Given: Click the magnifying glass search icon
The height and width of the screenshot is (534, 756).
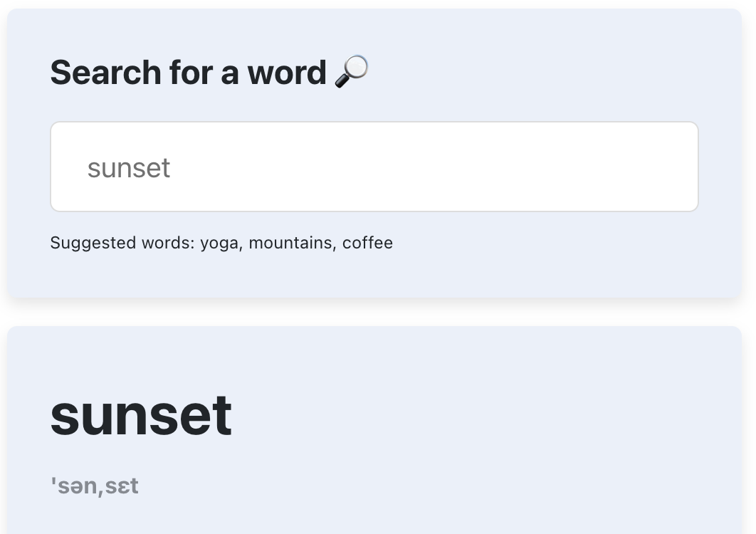Looking at the screenshot, I should pos(352,70).
